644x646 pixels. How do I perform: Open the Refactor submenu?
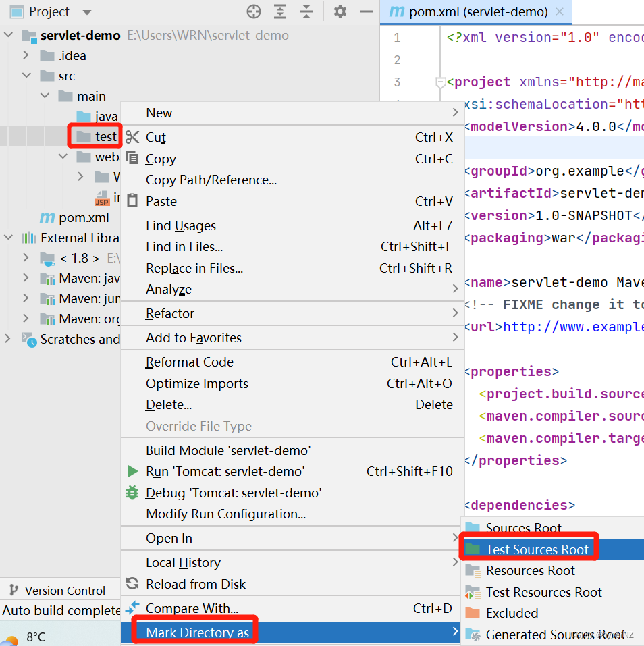(292, 313)
